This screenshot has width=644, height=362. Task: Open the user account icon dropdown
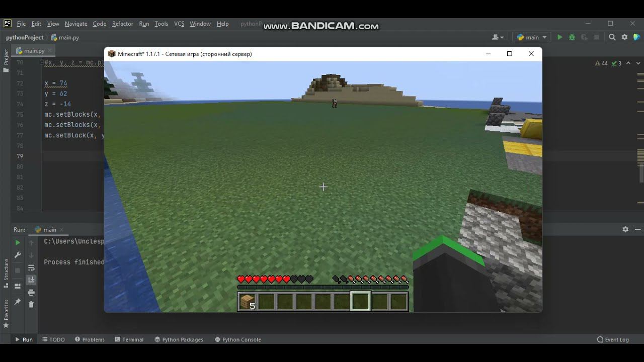coord(498,37)
